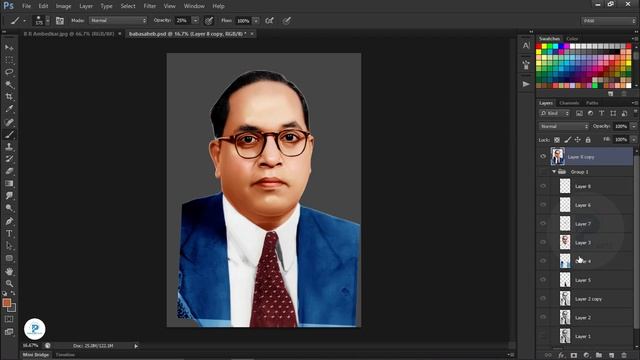Open the Brush panel from options bar
Viewport: 640px width, 360px height.
coord(60,20)
